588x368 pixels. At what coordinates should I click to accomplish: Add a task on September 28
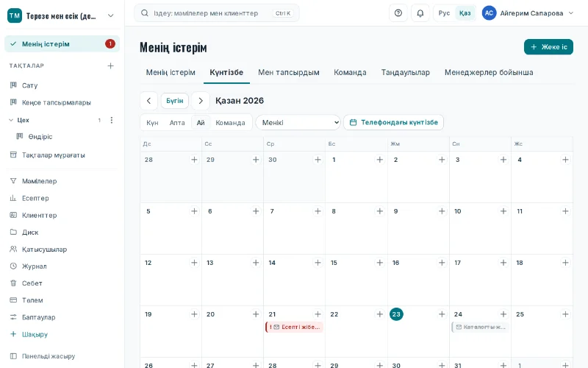pos(194,160)
